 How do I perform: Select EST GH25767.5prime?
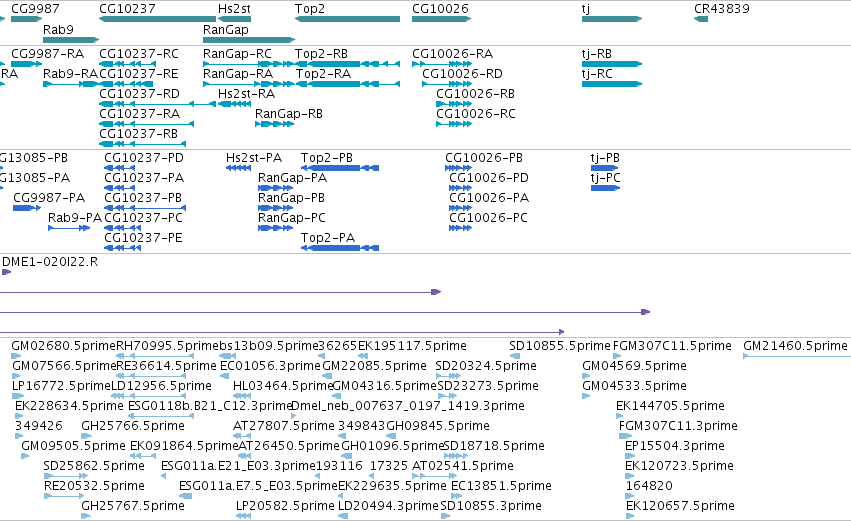86,517
